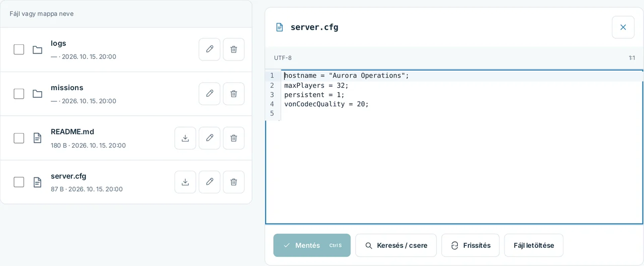Save file with the Mentés button

tap(312, 245)
